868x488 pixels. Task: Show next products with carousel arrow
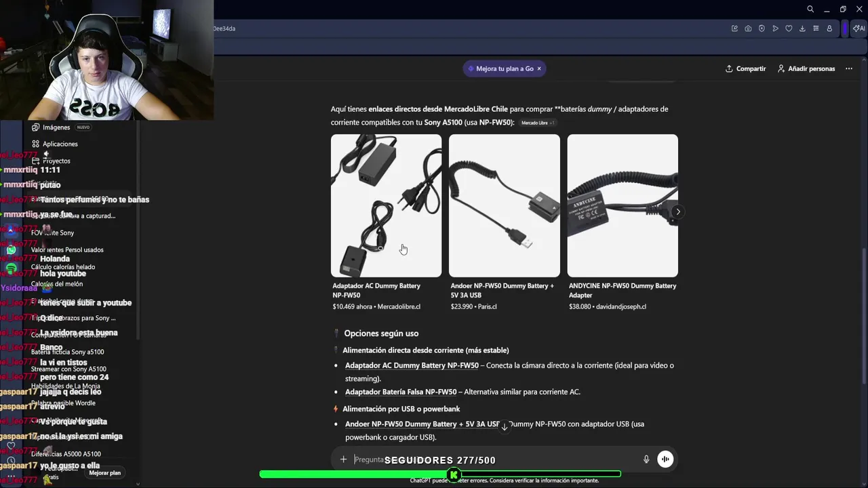coord(677,211)
